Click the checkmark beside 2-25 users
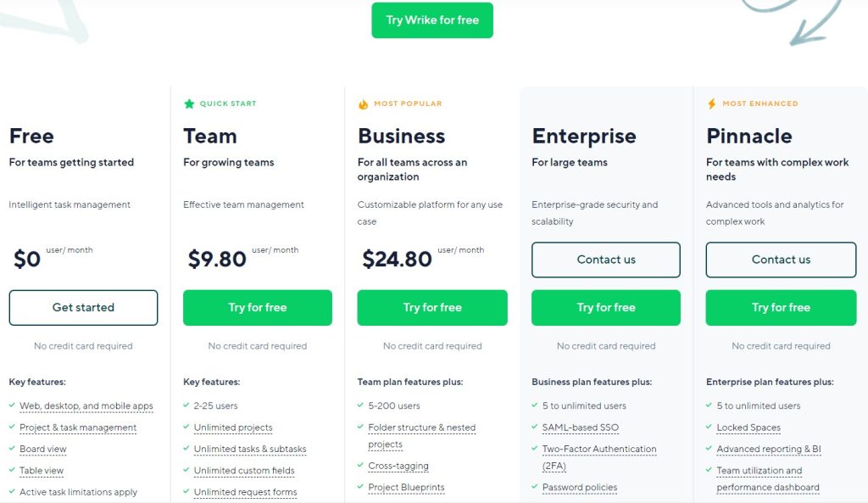Viewport: 868px width, 503px height. 186,405
